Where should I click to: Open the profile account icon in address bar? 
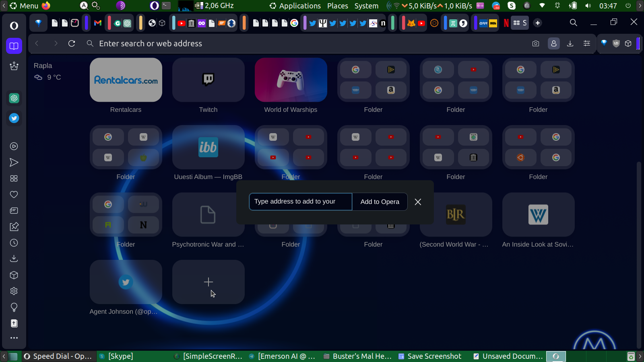pos(554,43)
